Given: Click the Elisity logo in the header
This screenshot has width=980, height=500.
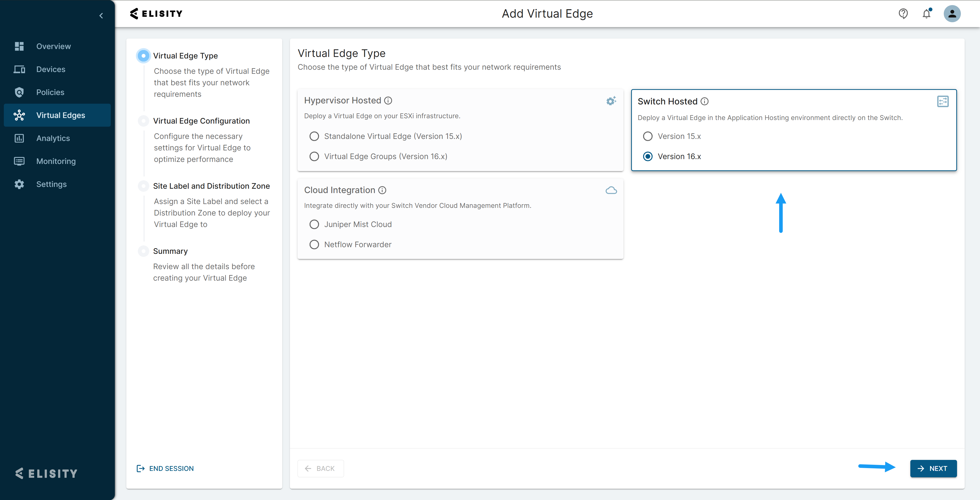Looking at the screenshot, I should 156,14.
